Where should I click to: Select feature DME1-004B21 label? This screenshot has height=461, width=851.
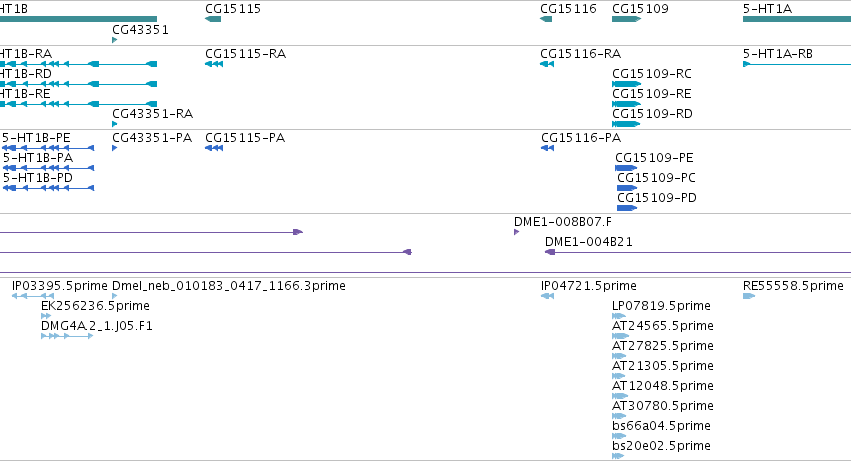pos(589,242)
